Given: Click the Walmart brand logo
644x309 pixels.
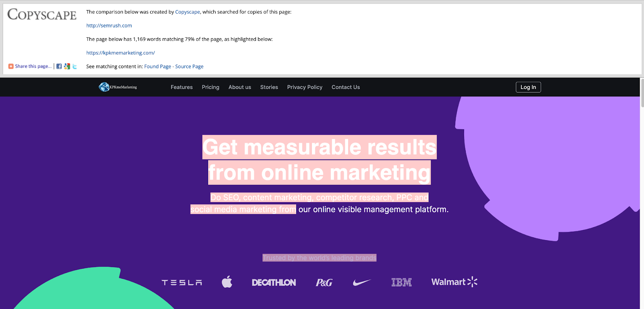Looking at the screenshot, I should coord(454,282).
